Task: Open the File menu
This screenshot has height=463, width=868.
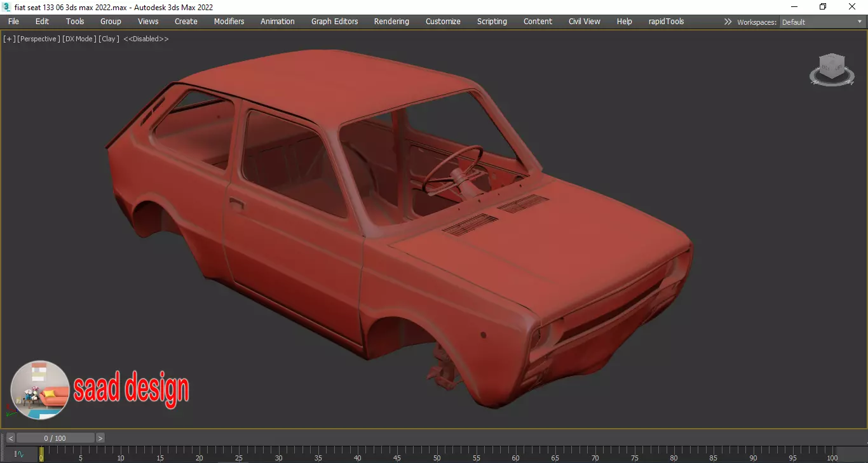Action: click(13, 22)
